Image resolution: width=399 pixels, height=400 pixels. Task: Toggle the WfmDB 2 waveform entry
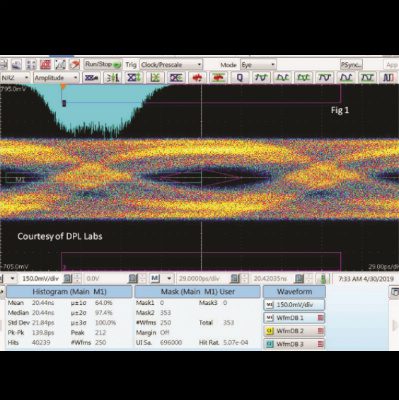tap(294, 331)
